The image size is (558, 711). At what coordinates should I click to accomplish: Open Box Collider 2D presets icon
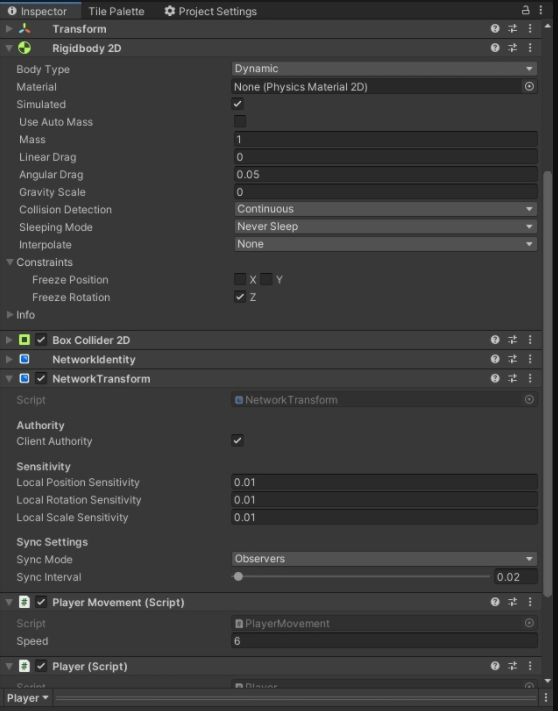coord(513,340)
